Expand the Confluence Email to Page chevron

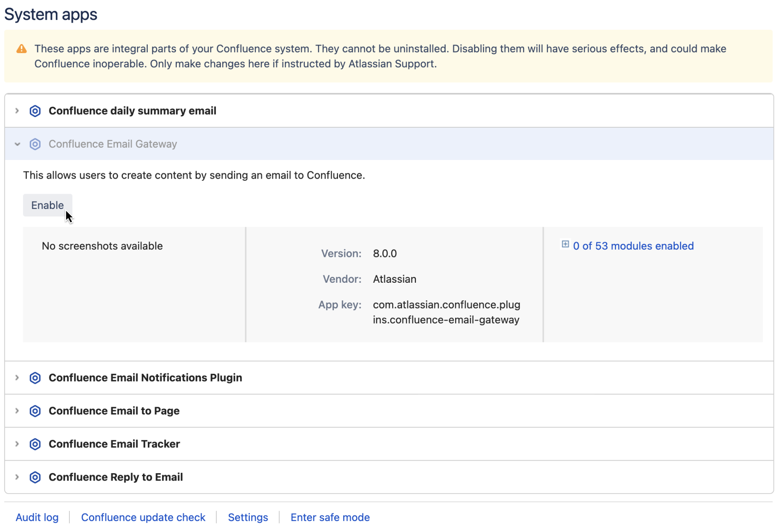pyautogui.click(x=17, y=411)
